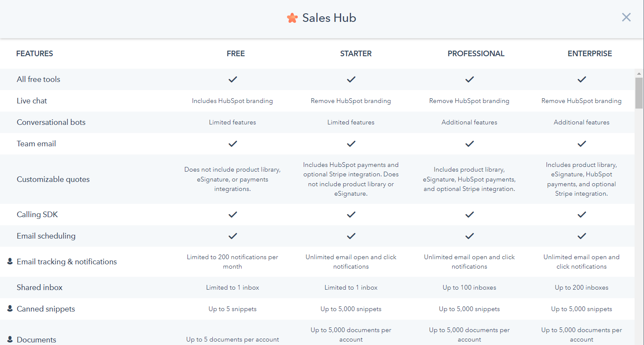
Task: Click the Shared inbox feature label
Action: tap(39, 287)
